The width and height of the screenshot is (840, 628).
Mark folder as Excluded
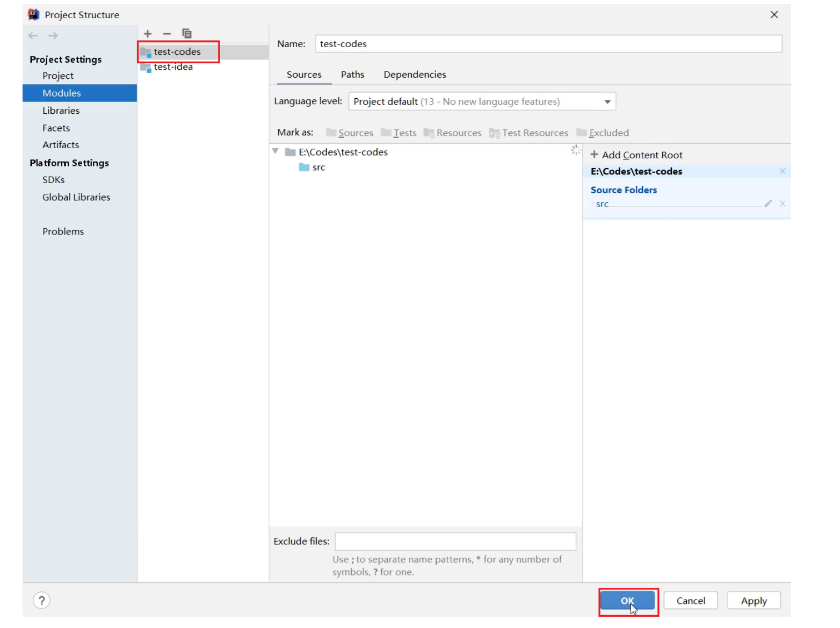[603, 133]
